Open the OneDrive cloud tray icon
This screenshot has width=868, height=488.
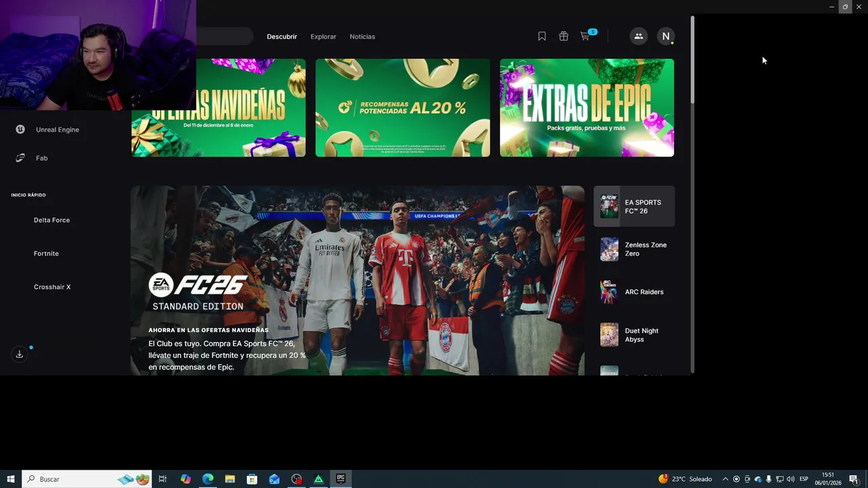(758, 479)
